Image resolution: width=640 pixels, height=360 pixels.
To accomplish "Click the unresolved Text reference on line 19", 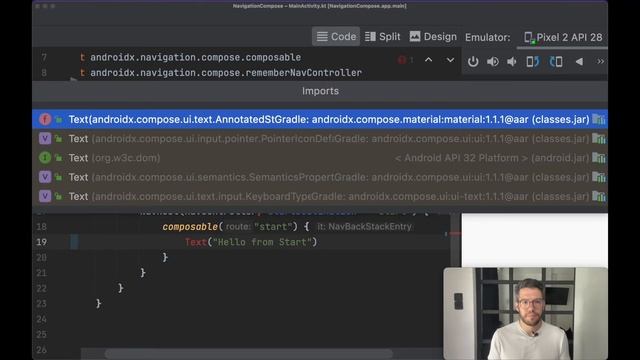I will [x=196, y=242].
